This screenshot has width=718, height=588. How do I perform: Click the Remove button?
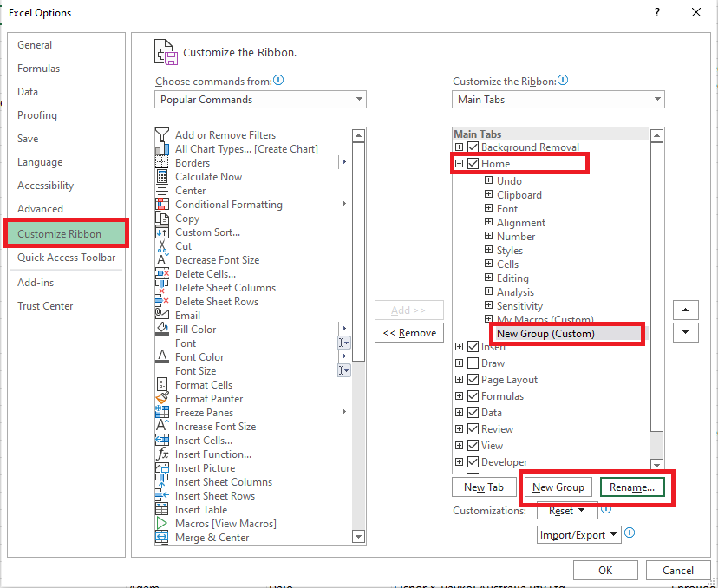[x=409, y=333]
